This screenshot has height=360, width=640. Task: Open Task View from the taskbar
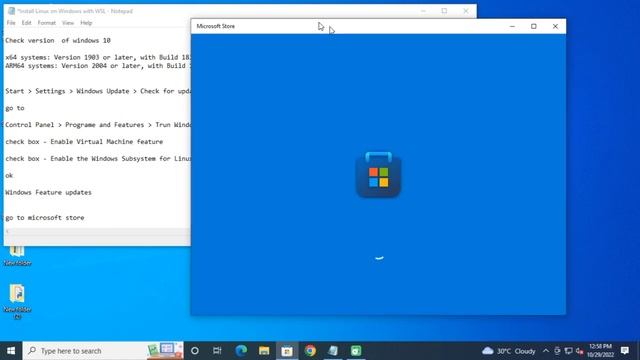click(x=217, y=351)
